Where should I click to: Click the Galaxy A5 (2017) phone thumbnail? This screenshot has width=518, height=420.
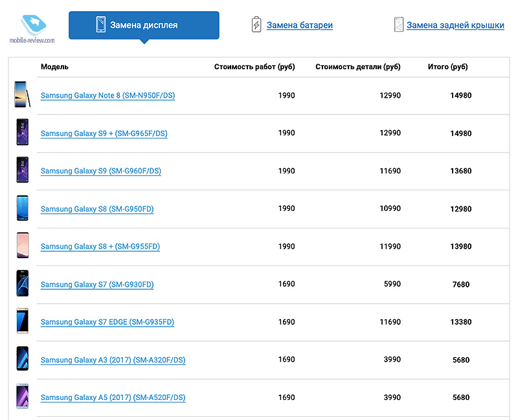pyautogui.click(x=23, y=396)
